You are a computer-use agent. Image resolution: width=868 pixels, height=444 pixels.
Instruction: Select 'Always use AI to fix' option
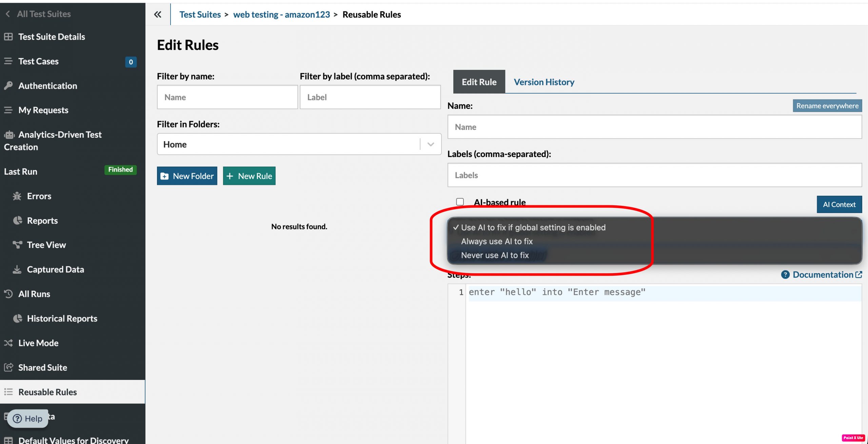click(497, 242)
